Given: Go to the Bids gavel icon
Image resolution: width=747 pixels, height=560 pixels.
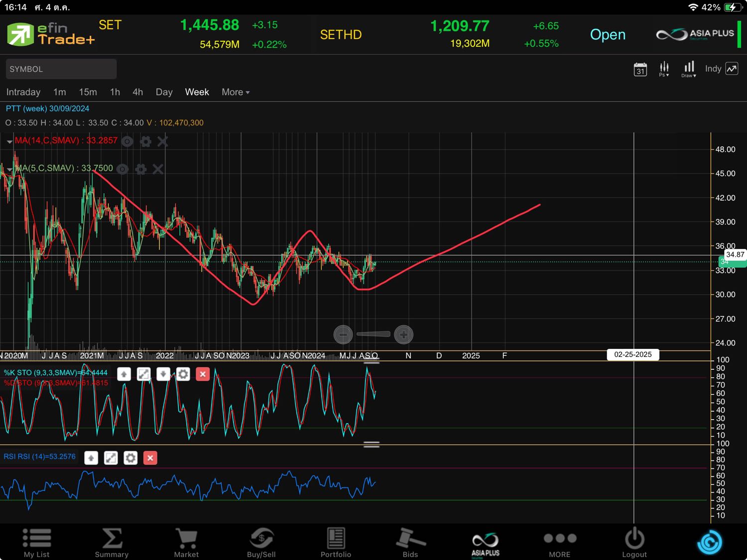Looking at the screenshot, I should 410,543.
